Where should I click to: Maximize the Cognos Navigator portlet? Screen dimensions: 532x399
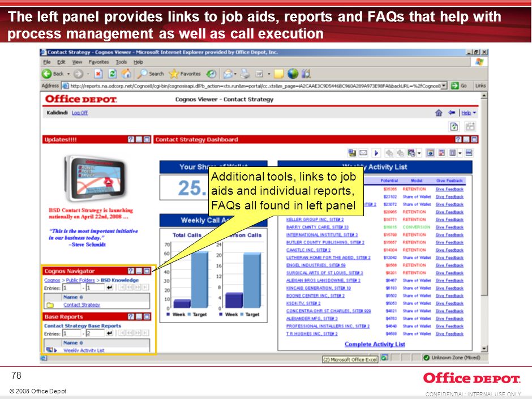point(147,271)
